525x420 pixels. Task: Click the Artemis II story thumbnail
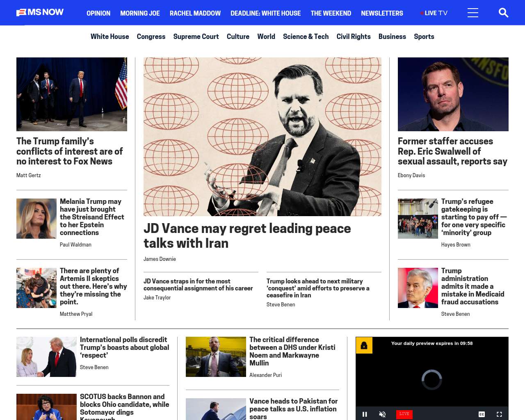(x=37, y=288)
